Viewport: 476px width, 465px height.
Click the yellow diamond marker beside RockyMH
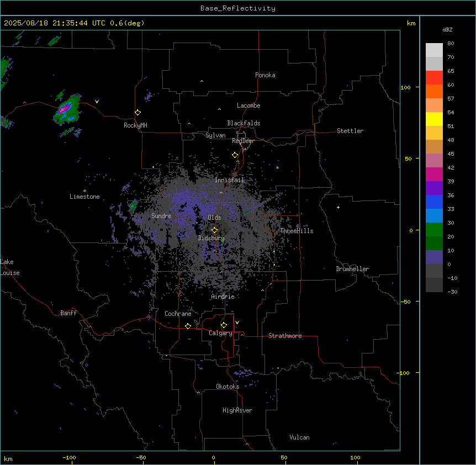[x=138, y=113]
